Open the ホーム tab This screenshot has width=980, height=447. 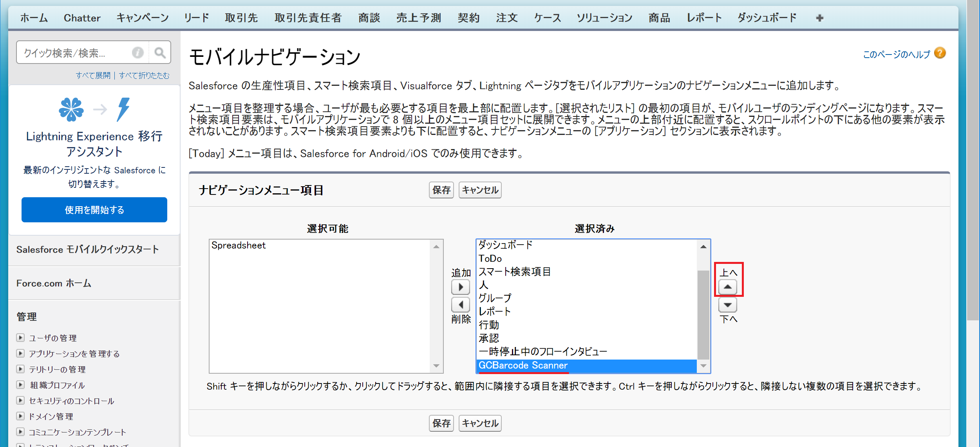[x=34, y=18]
